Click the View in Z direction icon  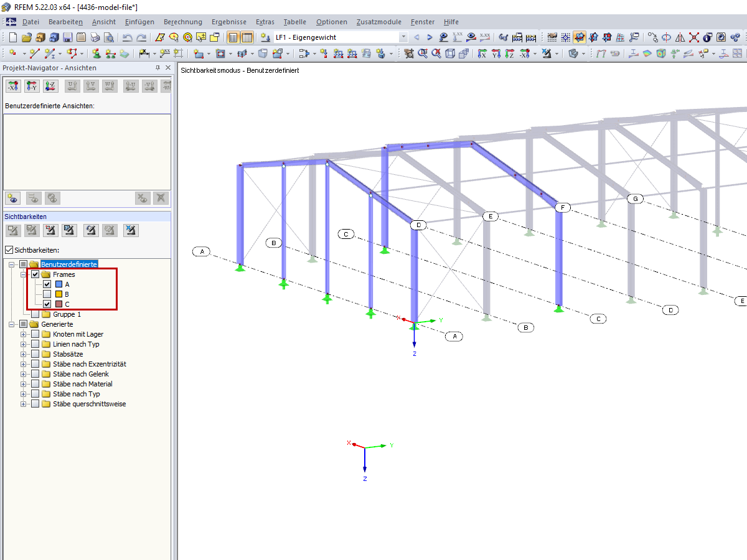(x=509, y=54)
